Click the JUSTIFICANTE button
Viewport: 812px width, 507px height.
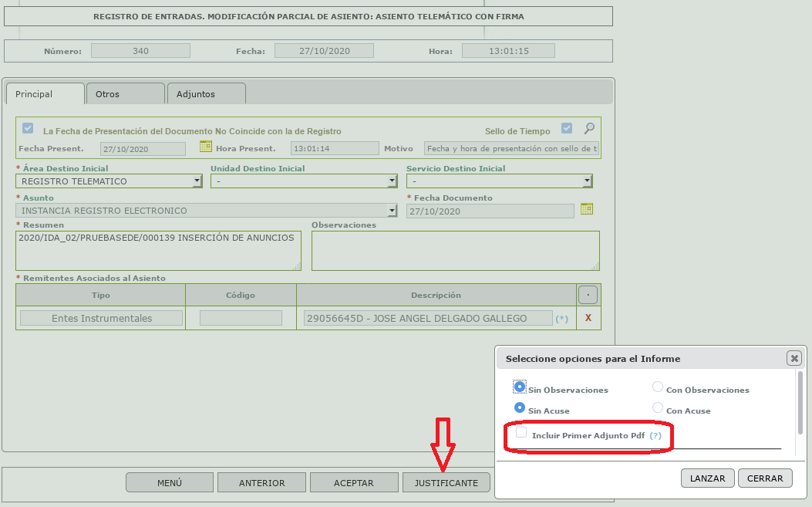tap(446, 482)
